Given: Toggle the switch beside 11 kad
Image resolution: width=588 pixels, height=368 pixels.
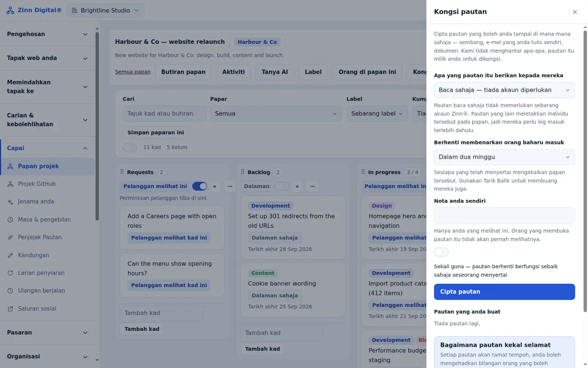Looking at the screenshot, I should (x=130, y=148).
